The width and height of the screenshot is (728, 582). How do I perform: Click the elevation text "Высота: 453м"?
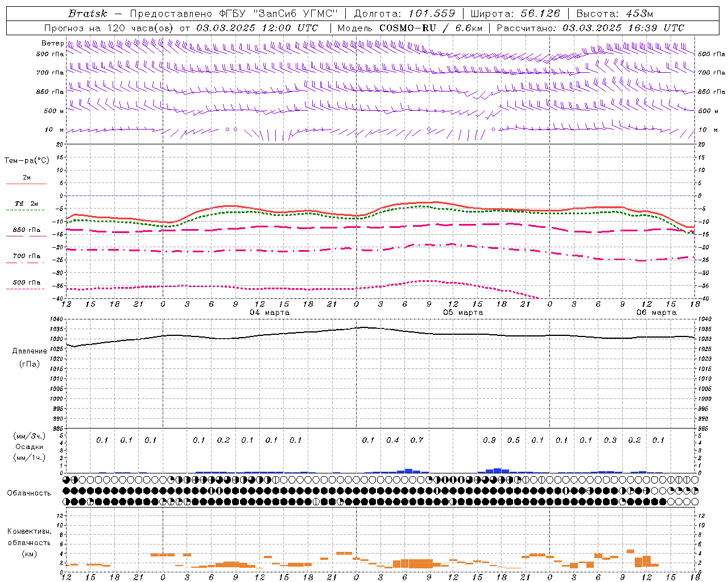coord(615,14)
